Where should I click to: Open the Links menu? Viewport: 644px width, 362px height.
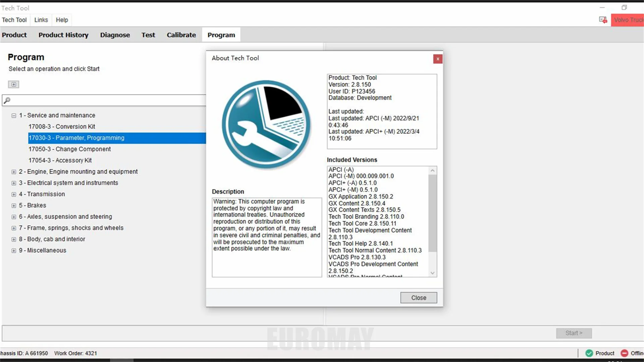[x=41, y=20]
